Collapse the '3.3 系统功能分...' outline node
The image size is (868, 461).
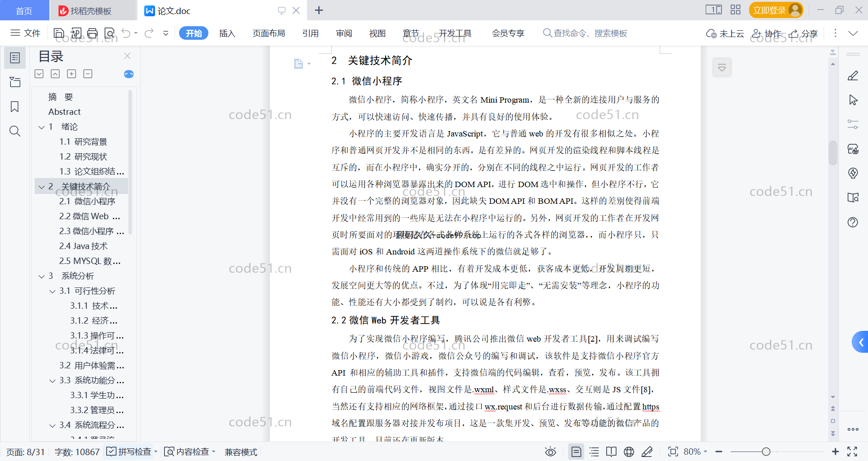tap(52, 381)
